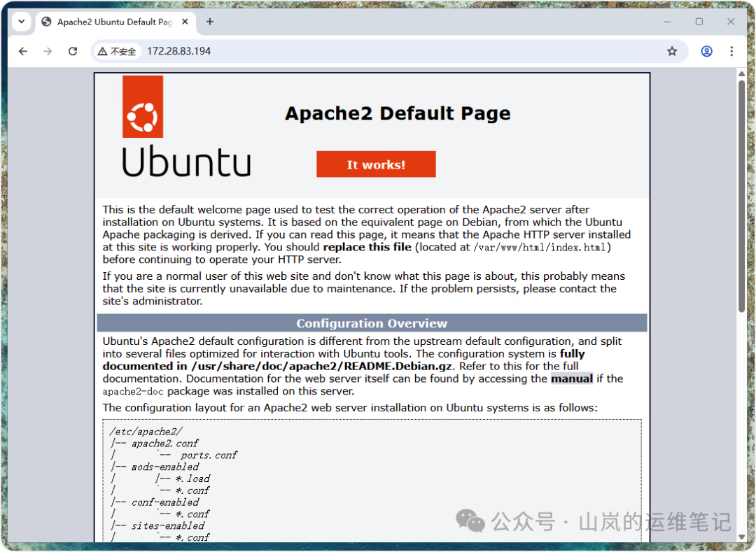Screen dimensions: 756x552
Task: Click the window minimize button
Action: point(667,22)
